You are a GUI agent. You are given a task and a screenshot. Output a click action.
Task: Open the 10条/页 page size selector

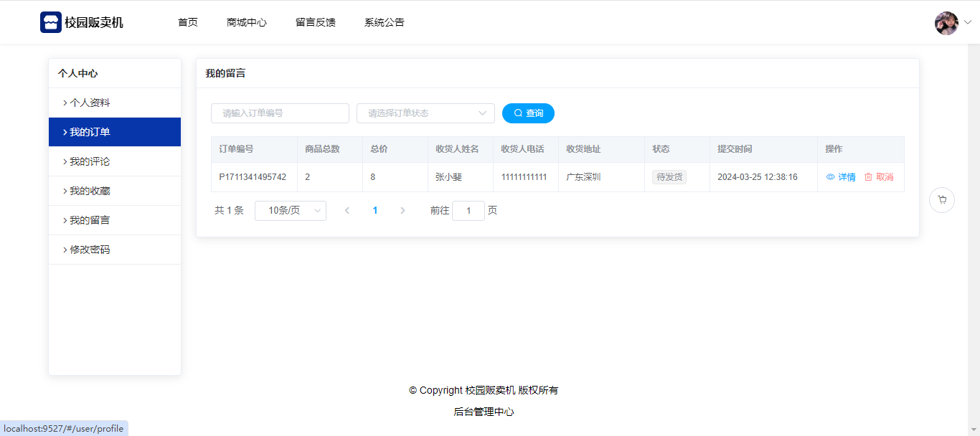(x=290, y=211)
